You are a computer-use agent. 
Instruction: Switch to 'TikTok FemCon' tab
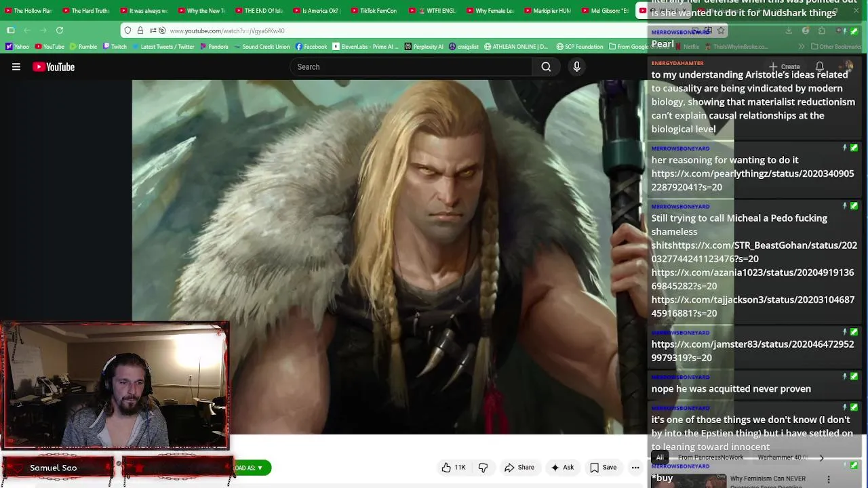374,11
